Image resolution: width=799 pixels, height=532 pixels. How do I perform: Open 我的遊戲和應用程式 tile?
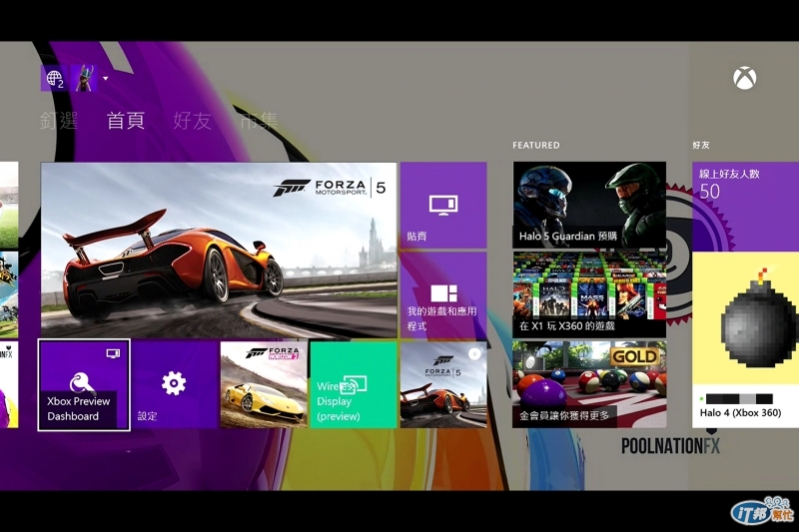(x=443, y=294)
